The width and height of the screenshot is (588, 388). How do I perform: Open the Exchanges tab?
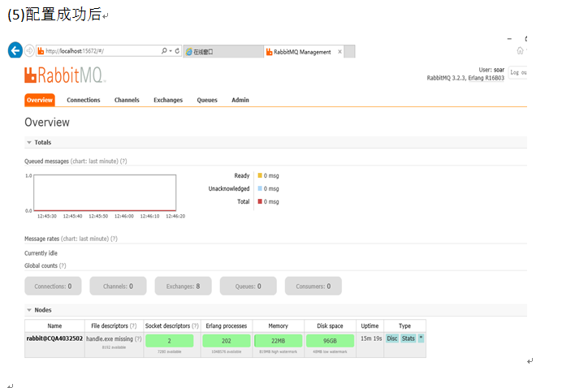[168, 100]
